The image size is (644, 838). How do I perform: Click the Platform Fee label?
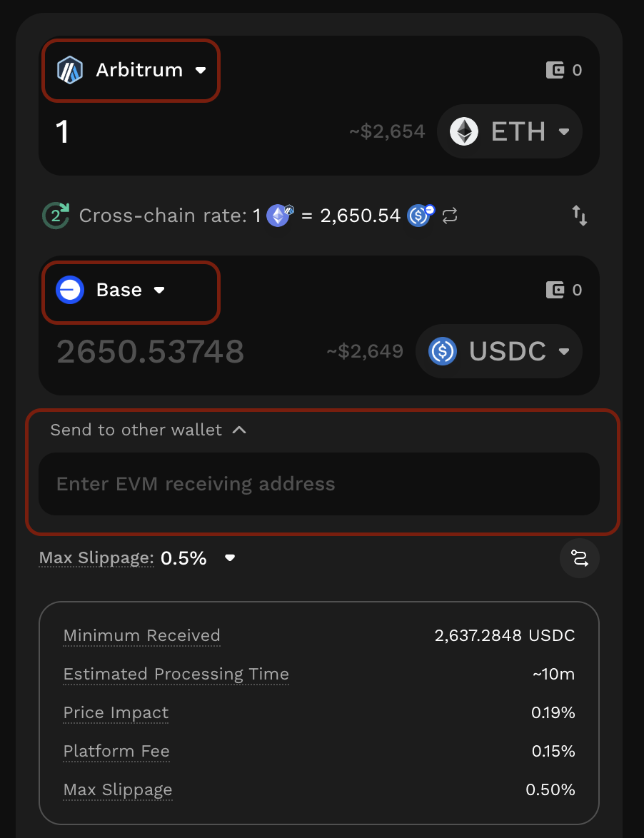(116, 751)
